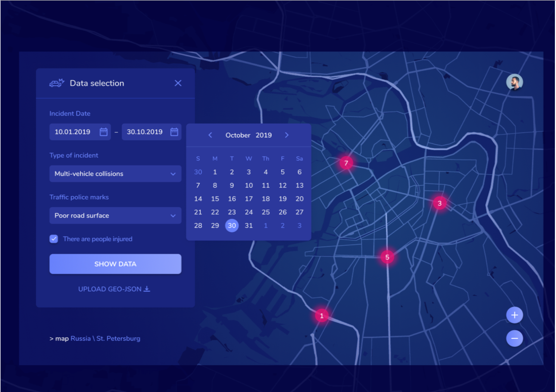Advance to next month in calendar
Image resolution: width=556 pixels, height=392 pixels.
[x=287, y=135]
